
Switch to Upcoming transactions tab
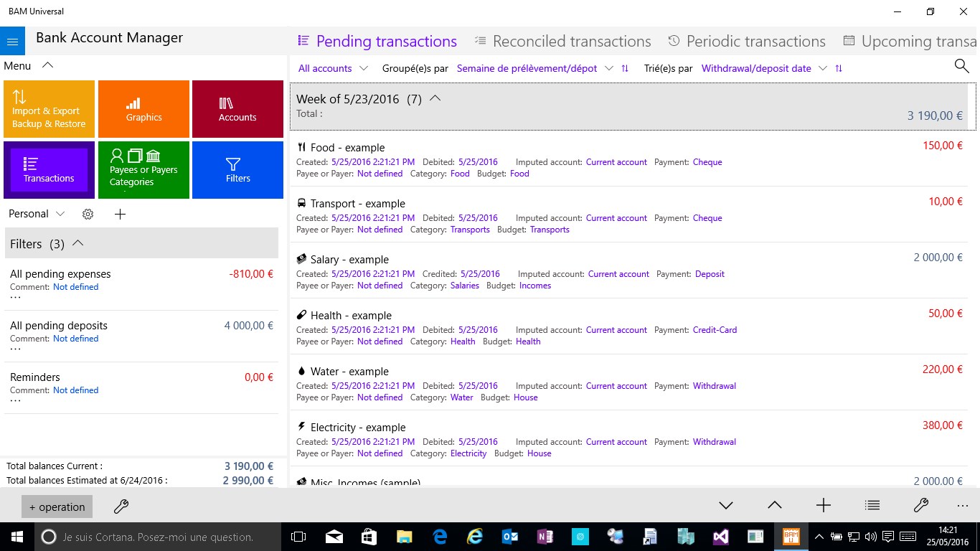point(911,42)
